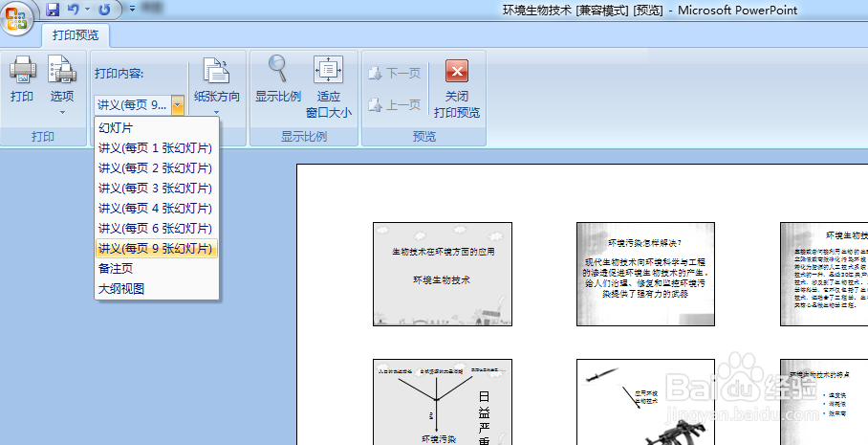868x445 pixels.
Task: Click the 纸张方向 orientation icon
Action: (216, 71)
